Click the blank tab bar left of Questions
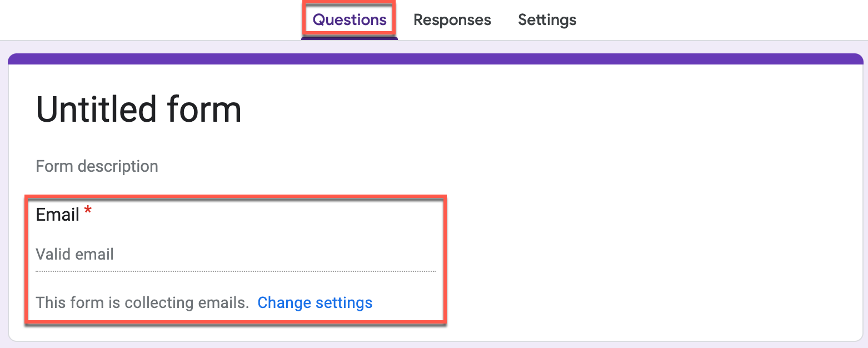 pyautogui.click(x=150, y=20)
